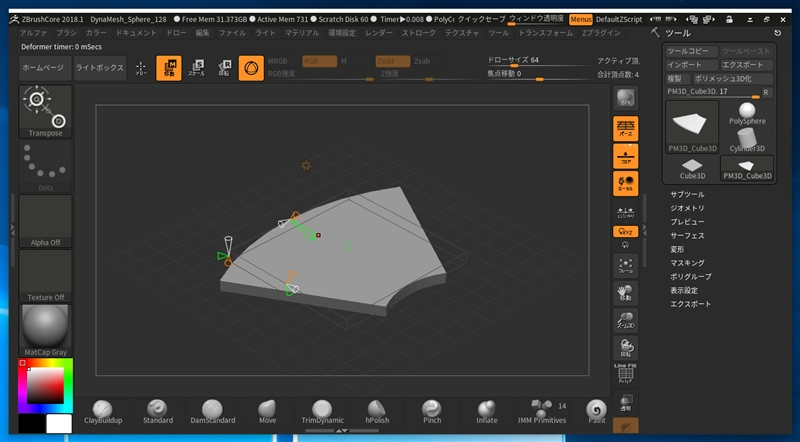
Task: Switch to Scale (スケール) transpose mode
Action: [196, 68]
